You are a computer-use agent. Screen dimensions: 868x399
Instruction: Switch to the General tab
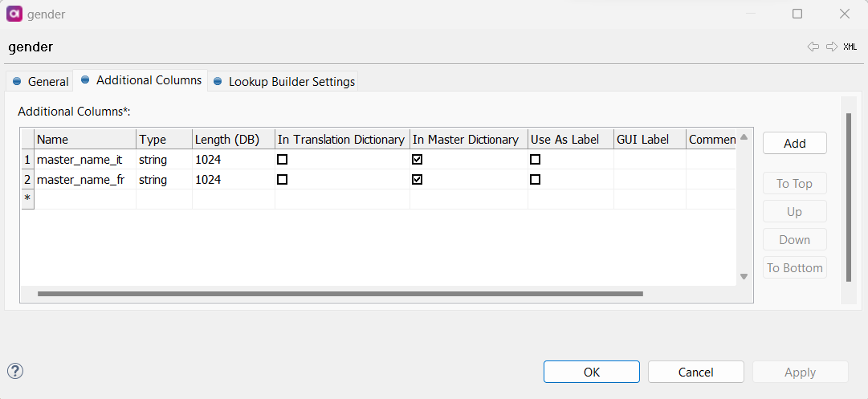click(40, 82)
